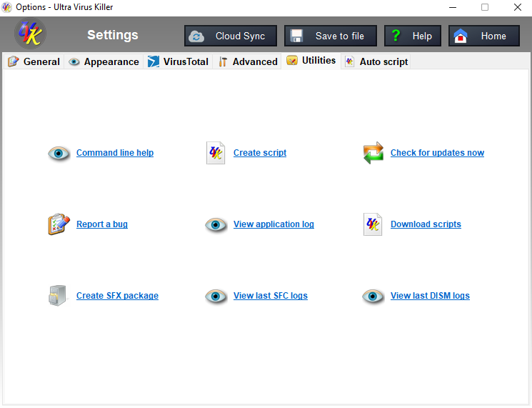This screenshot has width=532, height=408.
Task: Switch to the Appearance tab
Action: [104, 61]
